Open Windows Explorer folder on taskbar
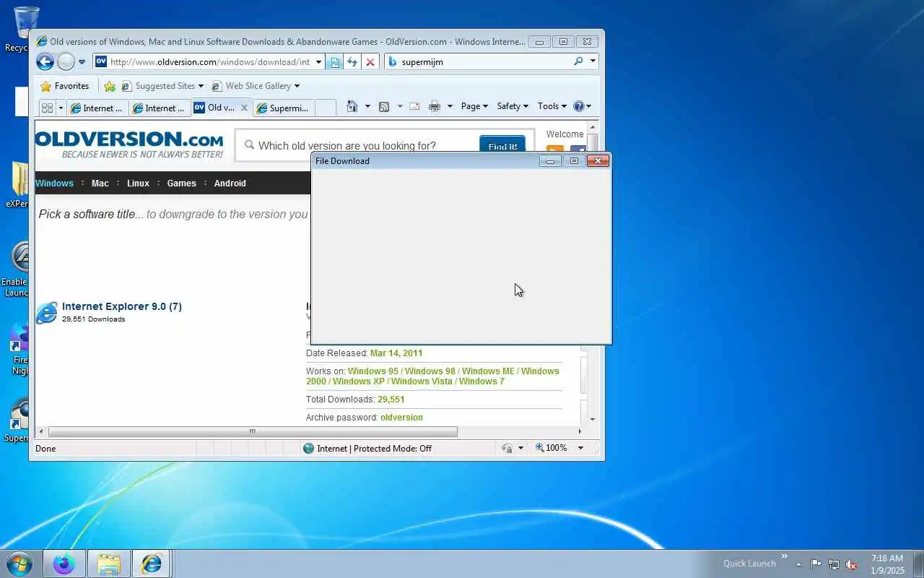924x578 pixels. coord(109,564)
